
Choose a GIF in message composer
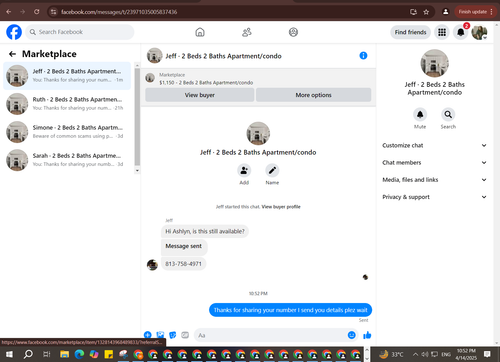click(185, 335)
